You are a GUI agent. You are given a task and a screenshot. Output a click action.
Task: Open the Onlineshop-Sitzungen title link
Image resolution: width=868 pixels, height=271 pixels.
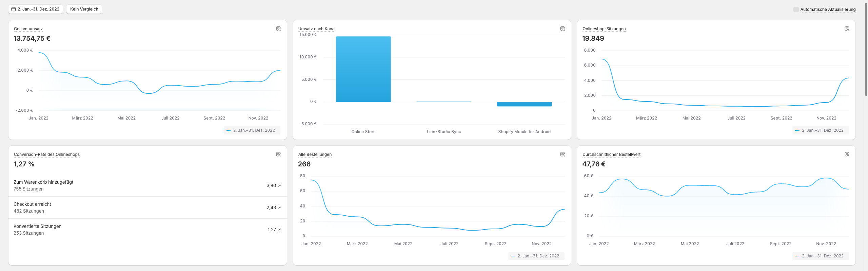click(x=604, y=29)
